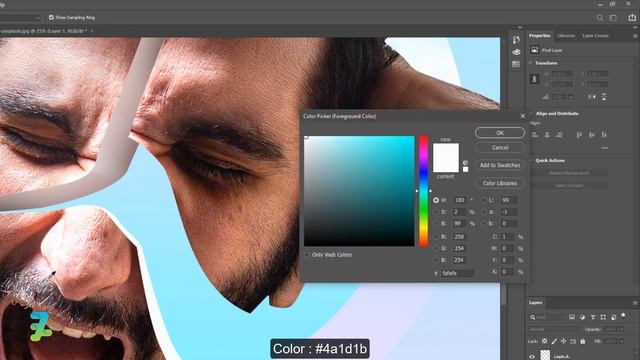This screenshot has height=360, width=640.
Task: Click the search icon in options bar
Action: [600, 18]
